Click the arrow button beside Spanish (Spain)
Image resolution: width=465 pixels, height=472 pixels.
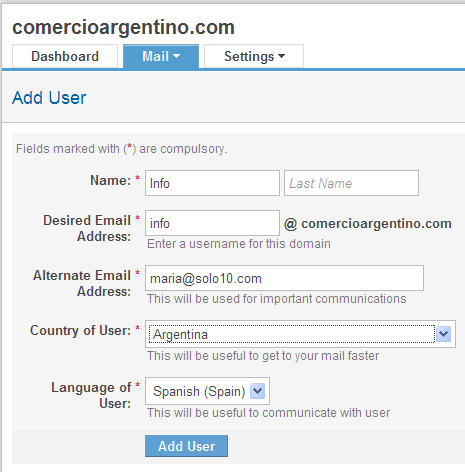tap(258, 391)
